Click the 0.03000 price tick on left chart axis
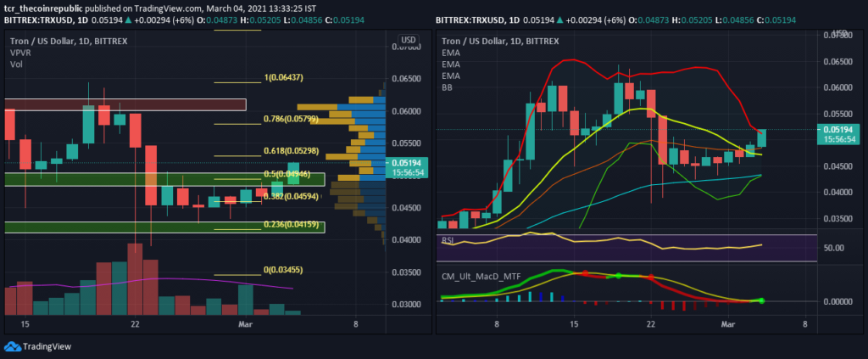This screenshot has height=359, width=868. pyautogui.click(x=406, y=305)
